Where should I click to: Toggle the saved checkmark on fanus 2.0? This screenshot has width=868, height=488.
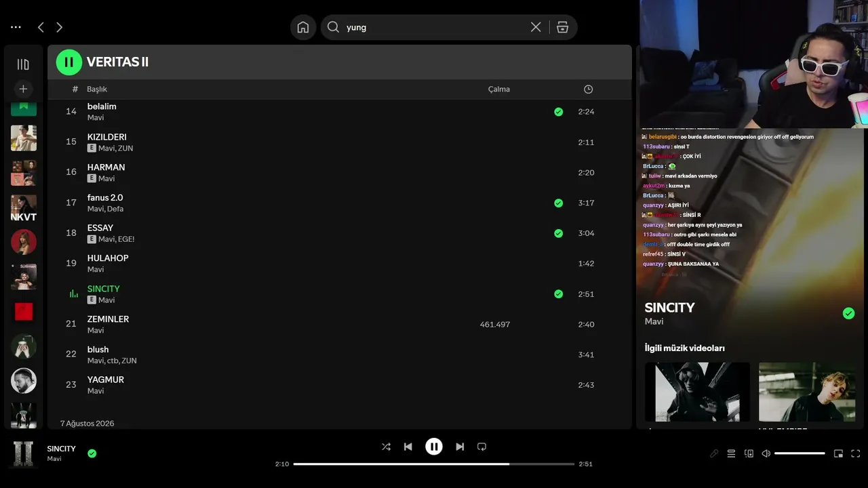[558, 203]
